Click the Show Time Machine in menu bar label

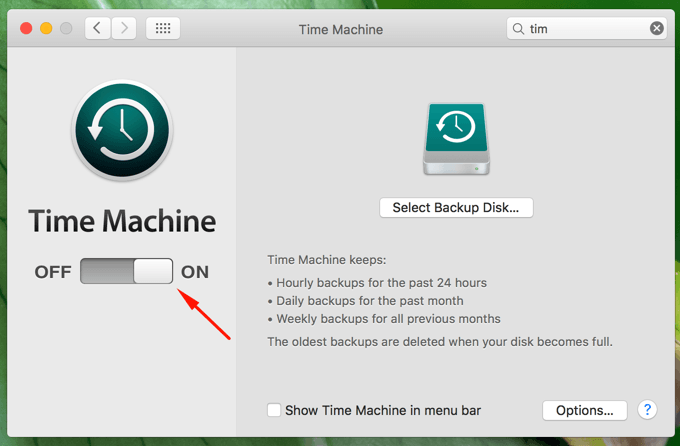(x=383, y=410)
